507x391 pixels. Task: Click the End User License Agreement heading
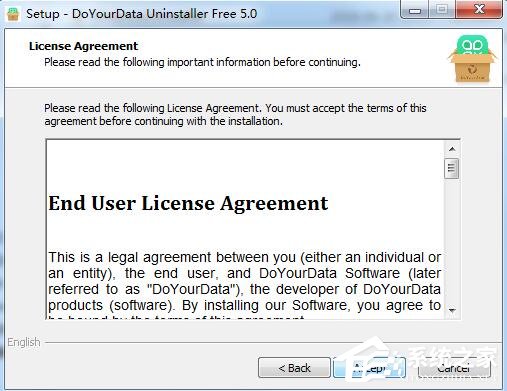[x=188, y=203]
